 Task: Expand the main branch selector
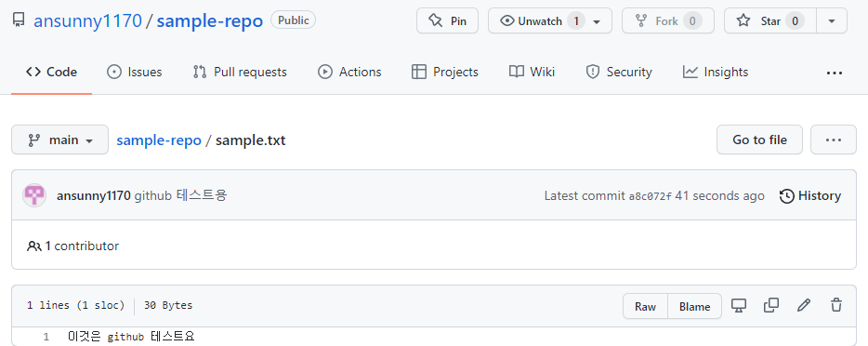59,140
